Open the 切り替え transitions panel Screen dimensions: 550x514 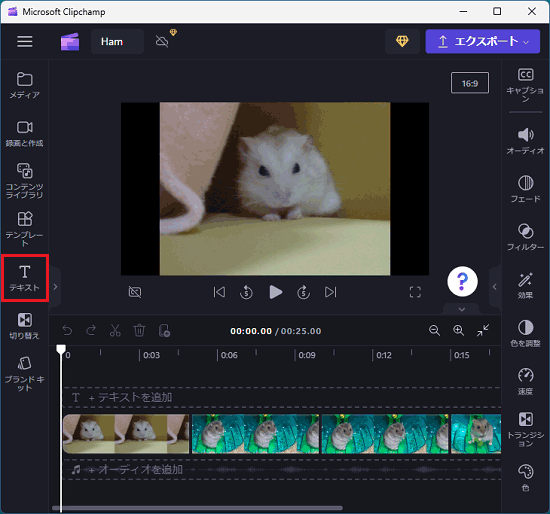pyautogui.click(x=25, y=326)
